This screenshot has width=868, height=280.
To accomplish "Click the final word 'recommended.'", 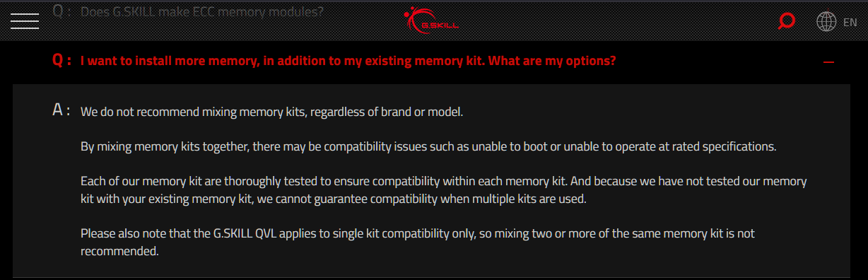I will point(119,250).
